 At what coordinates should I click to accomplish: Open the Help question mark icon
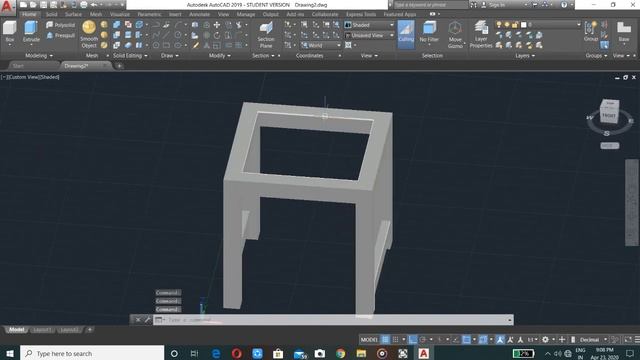[x=564, y=5]
